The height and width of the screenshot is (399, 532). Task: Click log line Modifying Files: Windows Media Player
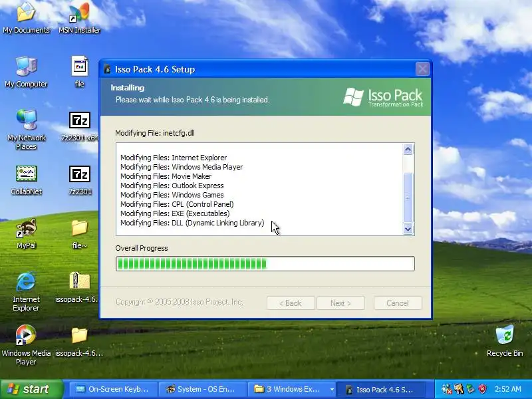tap(182, 167)
